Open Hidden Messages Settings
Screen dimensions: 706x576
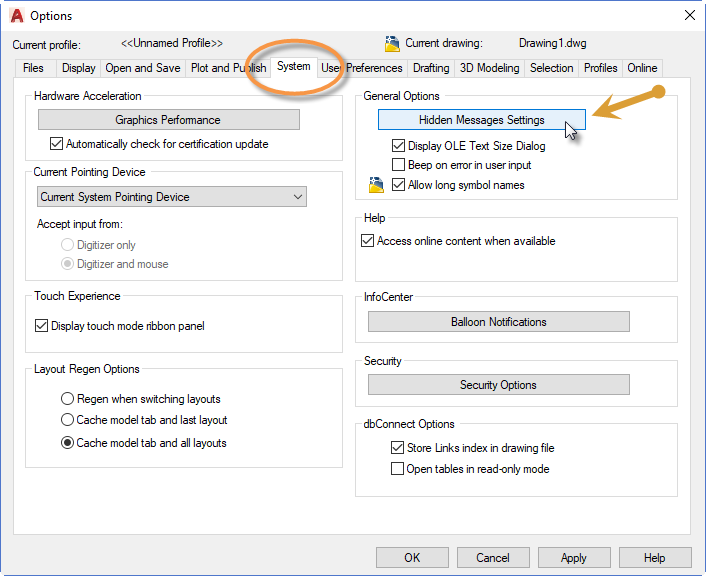(x=481, y=120)
